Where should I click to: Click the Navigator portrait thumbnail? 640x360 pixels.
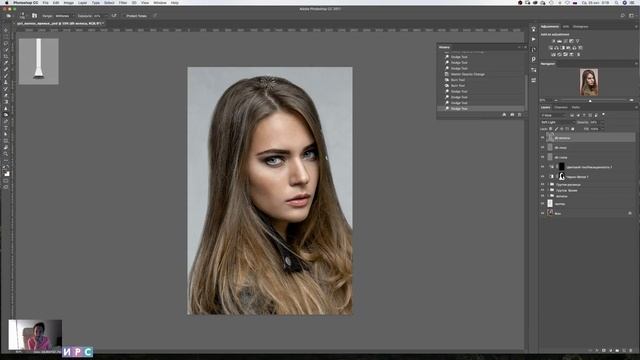tap(589, 82)
